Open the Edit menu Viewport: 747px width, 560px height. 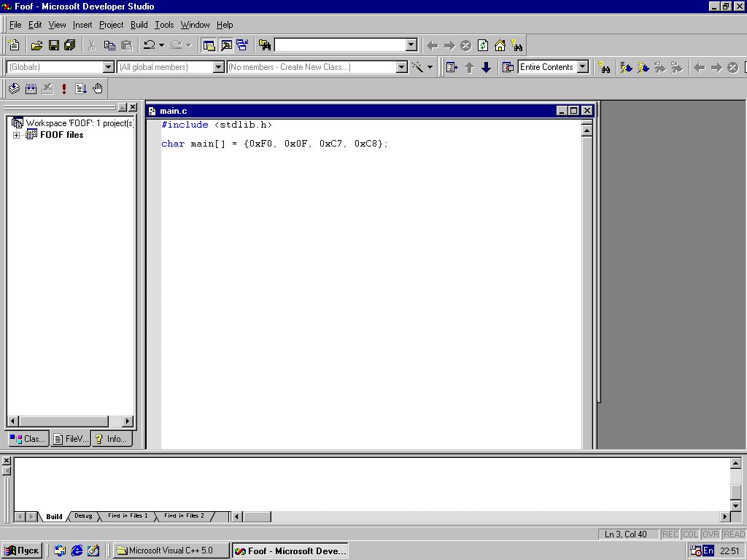pyautogui.click(x=35, y=25)
